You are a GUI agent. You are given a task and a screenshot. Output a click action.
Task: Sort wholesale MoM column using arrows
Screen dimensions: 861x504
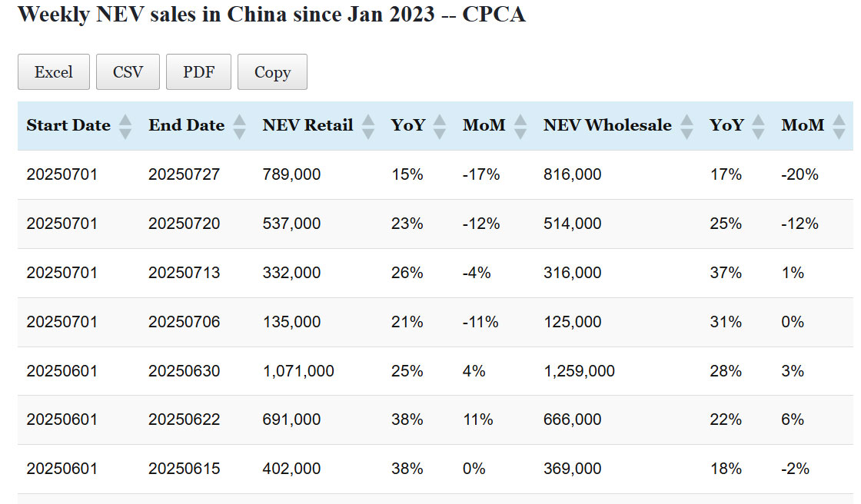(839, 126)
